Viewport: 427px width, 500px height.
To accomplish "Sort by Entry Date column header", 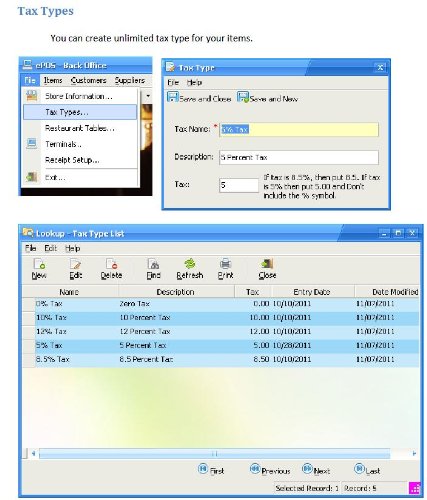I will (x=312, y=292).
